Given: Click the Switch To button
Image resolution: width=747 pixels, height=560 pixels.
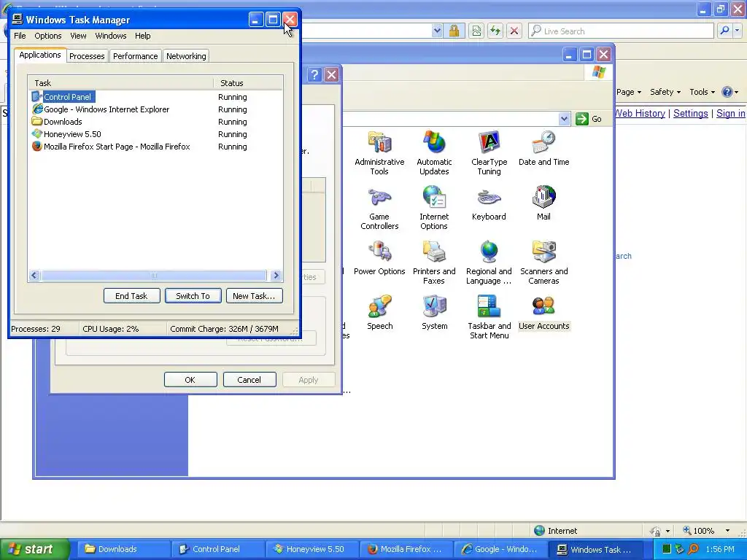Looking at the screenshot, I should (x=193, y=296).
